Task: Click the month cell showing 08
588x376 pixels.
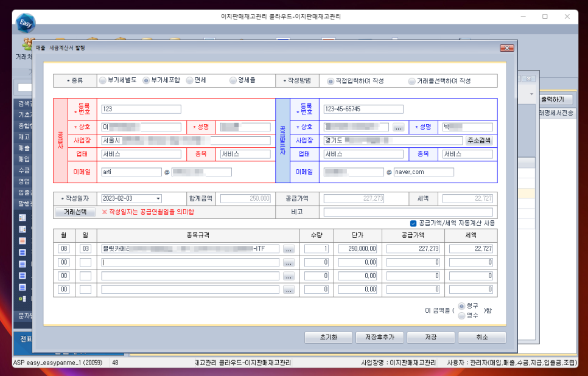Action: click(x=64, y=249)
